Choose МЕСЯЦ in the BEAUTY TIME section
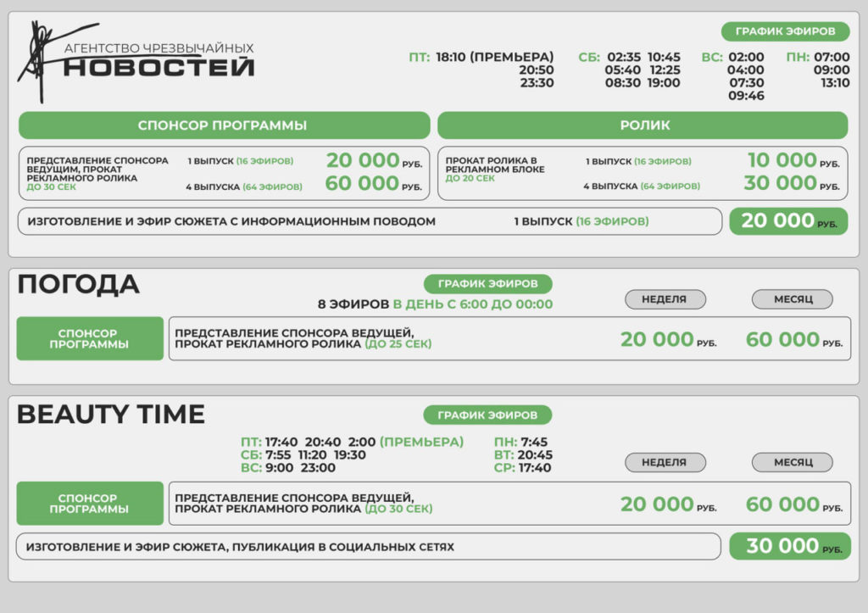 click(792, 462)
